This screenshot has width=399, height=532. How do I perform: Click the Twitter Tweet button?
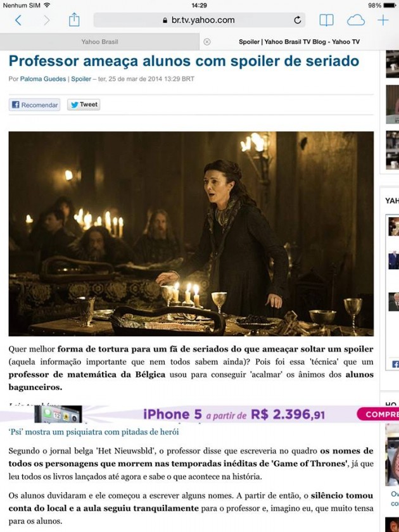pyautogui.click(x=84, y=104)
